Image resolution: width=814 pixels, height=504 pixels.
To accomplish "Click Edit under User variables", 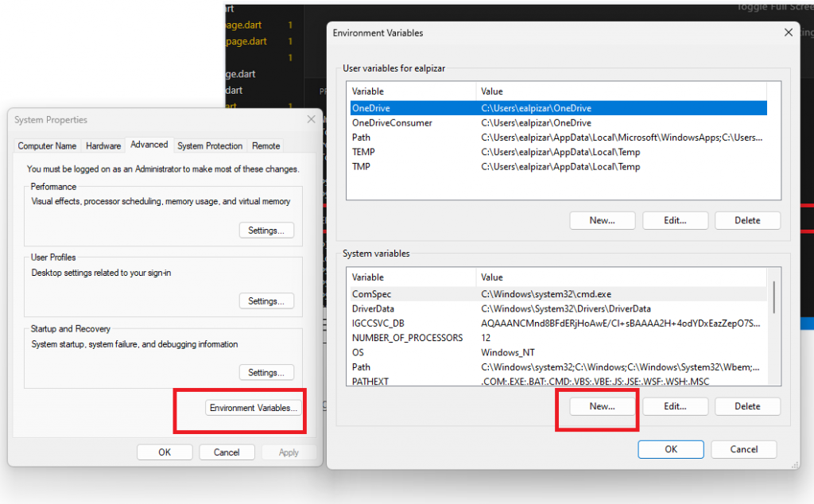I will pyautogui.click(x=674, y=220).
